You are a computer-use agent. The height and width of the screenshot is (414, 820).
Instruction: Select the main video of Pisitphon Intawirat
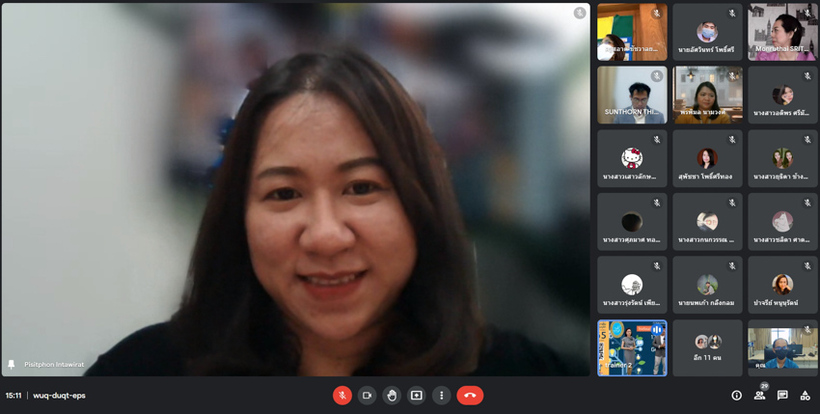pyautogui.click(x=295, y=189)
